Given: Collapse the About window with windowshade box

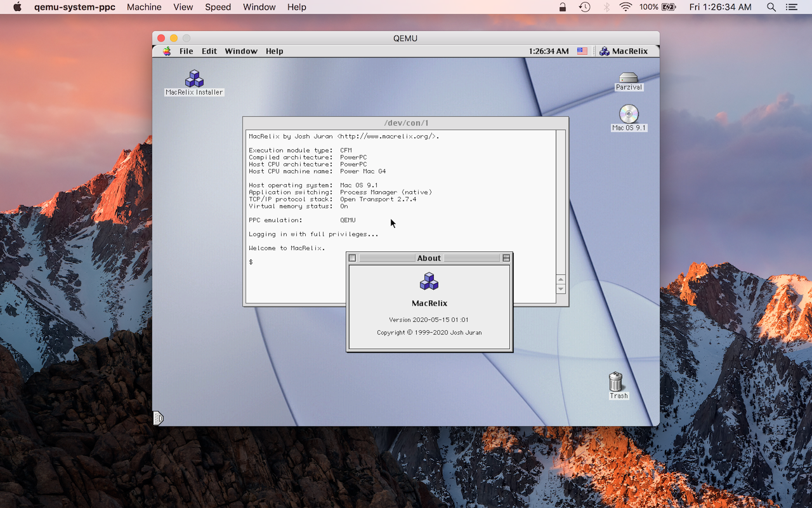Looking at the screenshot, I should click(x=506, y=258).
